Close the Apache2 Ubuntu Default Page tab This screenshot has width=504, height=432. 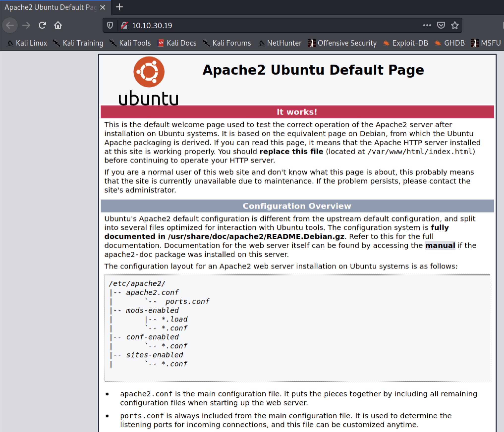(103, 8)
